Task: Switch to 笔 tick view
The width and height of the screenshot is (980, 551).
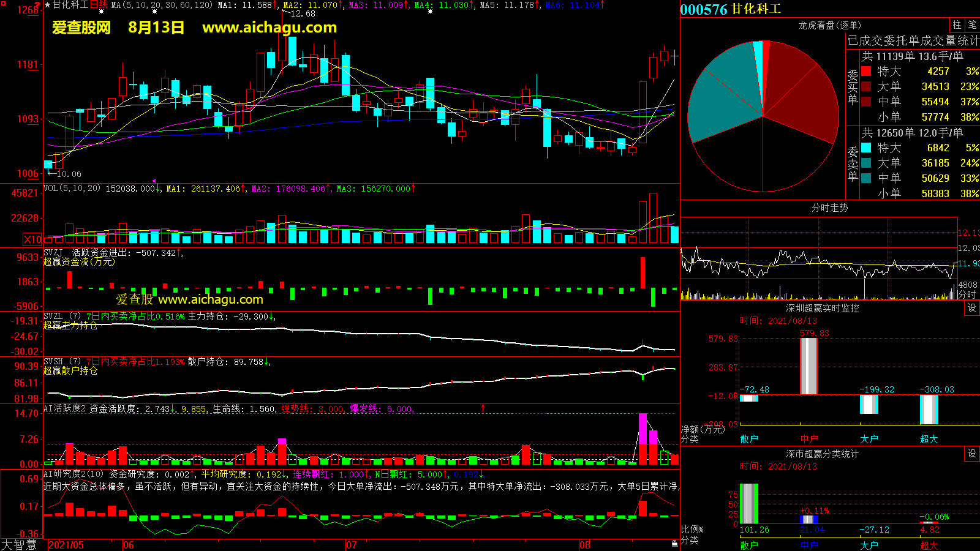Action: pyautogui.click(x=972, y=25)
